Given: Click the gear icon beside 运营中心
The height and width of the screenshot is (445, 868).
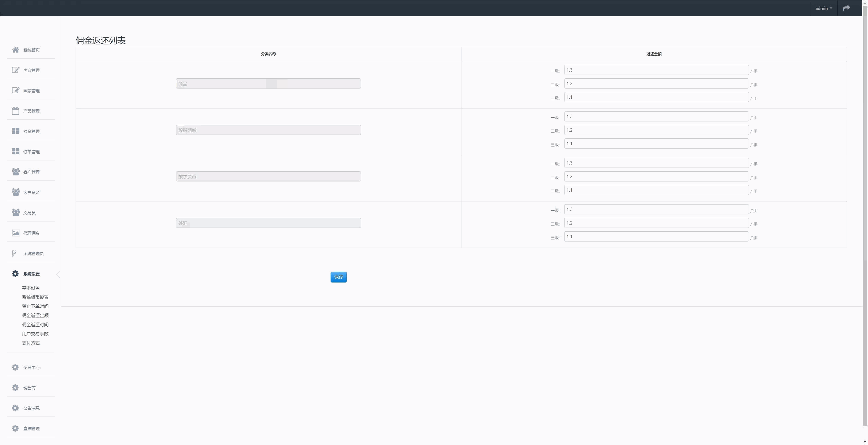Looking at the screenshot, I should coord(15,367).
